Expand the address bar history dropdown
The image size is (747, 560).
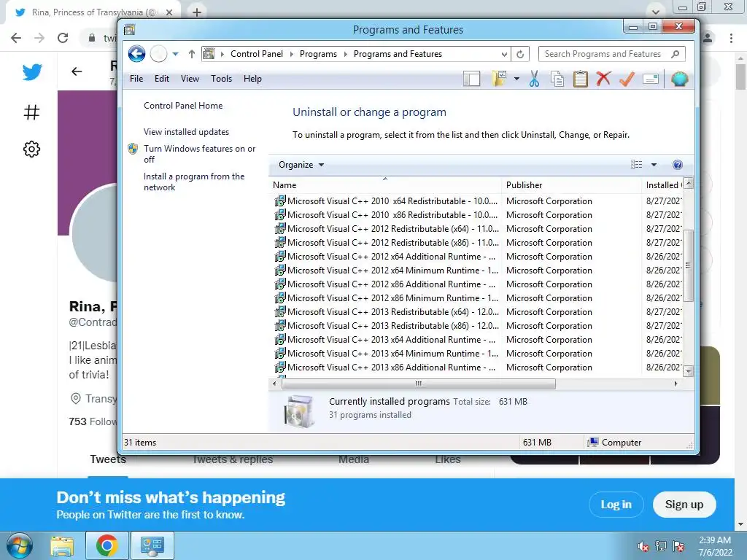pos(504,54)
